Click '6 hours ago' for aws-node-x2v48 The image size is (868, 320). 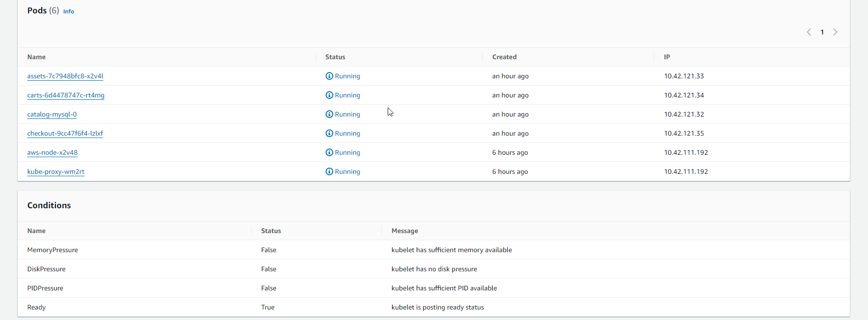(x=510, y=152)
